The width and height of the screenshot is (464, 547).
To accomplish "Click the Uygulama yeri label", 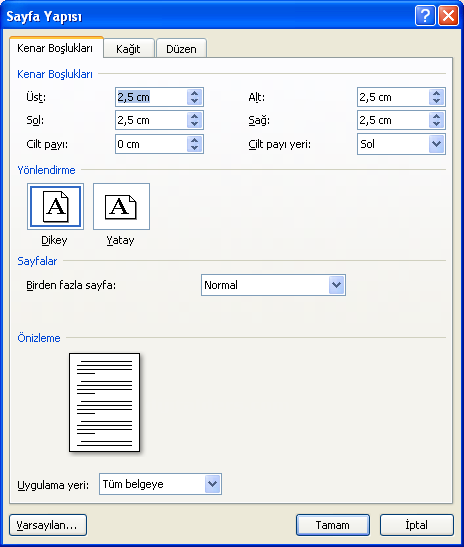I will [x=53, y=485].
